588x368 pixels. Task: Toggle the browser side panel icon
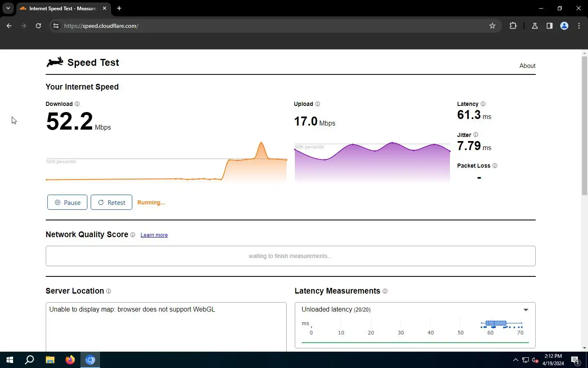tap(550, 26)
